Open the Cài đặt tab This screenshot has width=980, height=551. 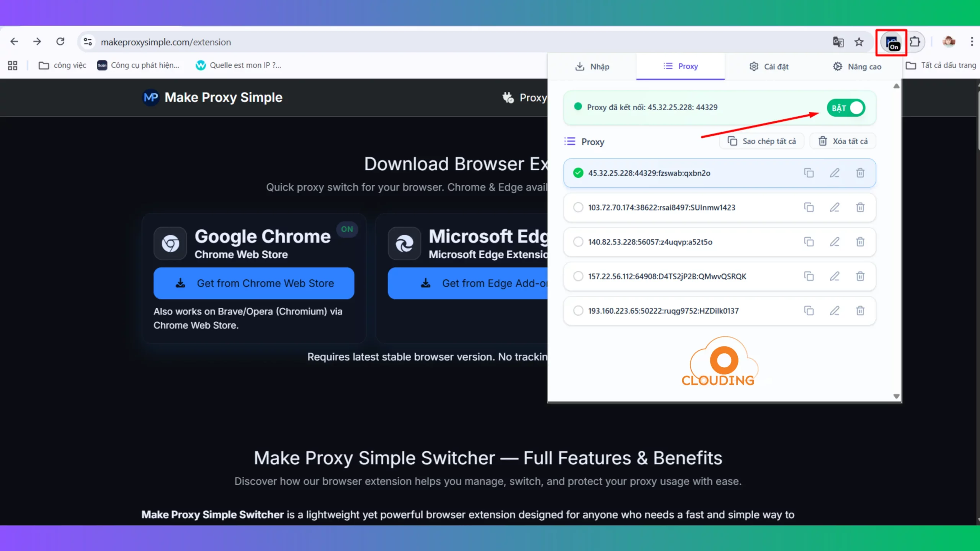pyautogui.click(x=769, y=67)
